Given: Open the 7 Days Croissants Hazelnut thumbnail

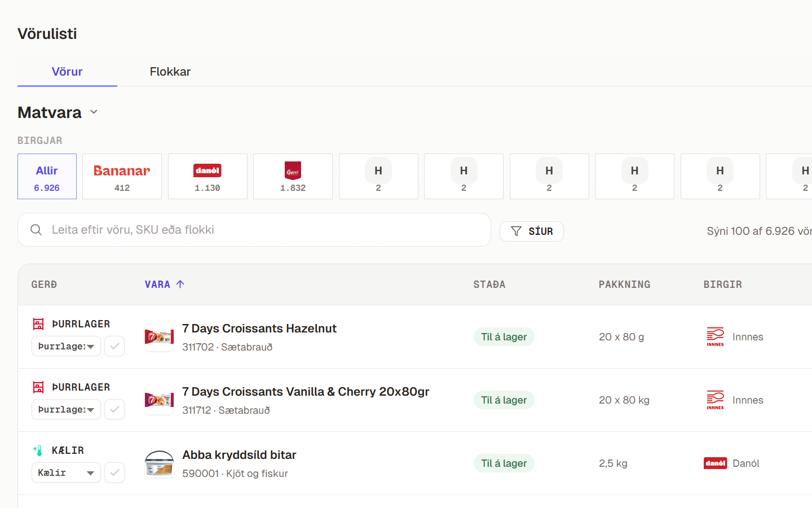Looking at the screenshot, I should click(160, 337).
